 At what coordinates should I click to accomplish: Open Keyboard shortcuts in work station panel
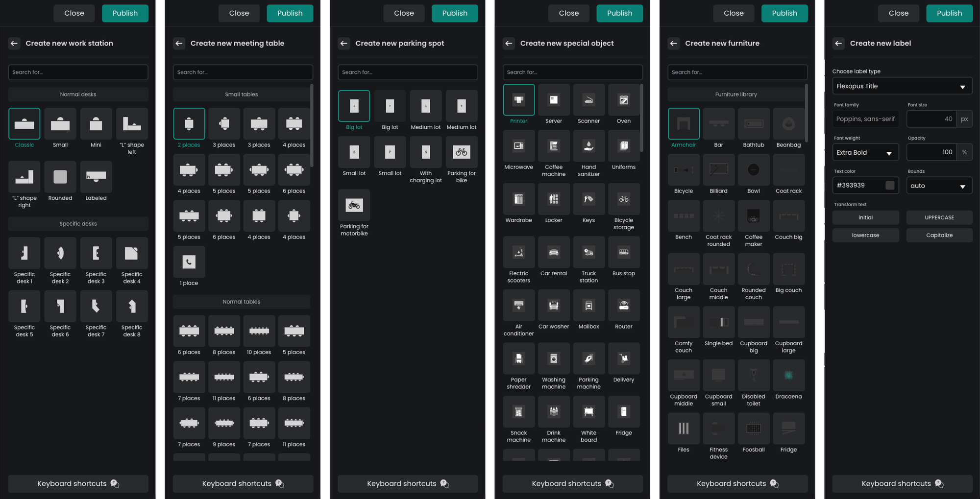78,483
